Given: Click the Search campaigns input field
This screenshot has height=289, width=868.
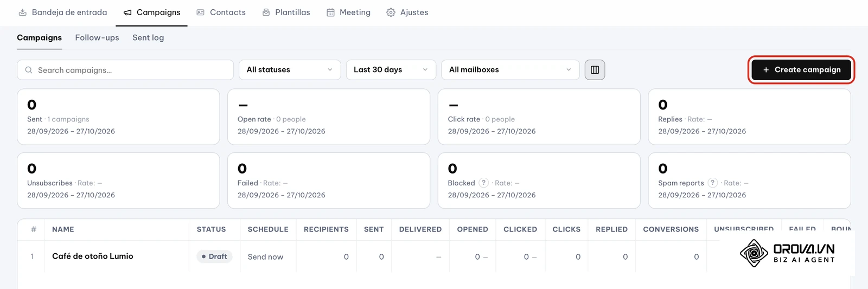Looking at the screenshot, I should [125, 69].
